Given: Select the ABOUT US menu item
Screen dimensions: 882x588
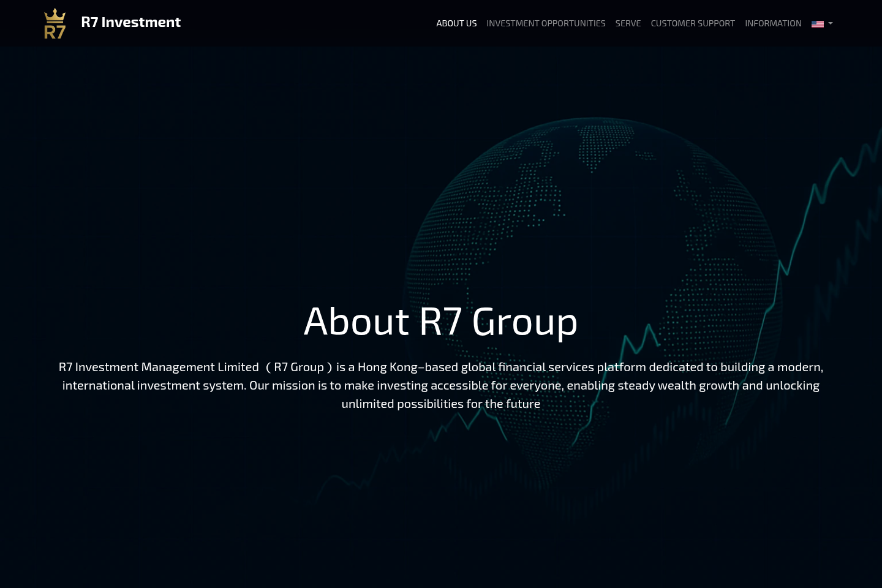Looking at the screenshot, I should pyautogui.click(x=456, y=23).
